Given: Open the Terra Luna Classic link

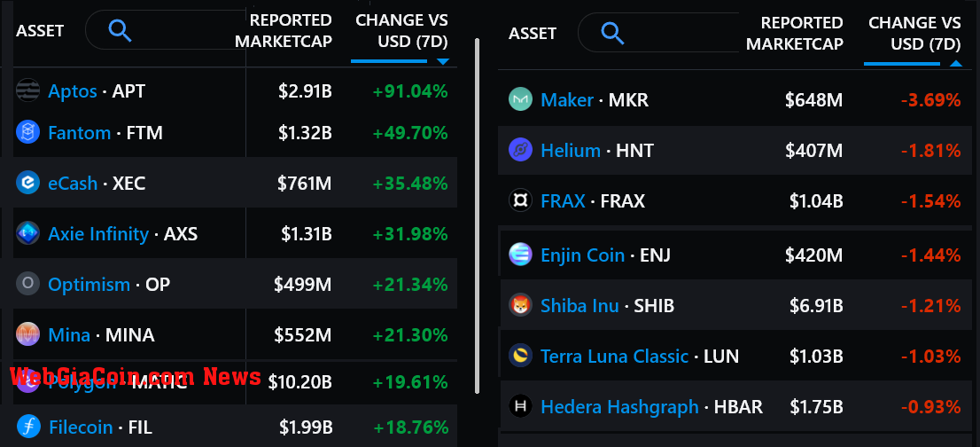Looking at the screenshot, I should [614, 357].
